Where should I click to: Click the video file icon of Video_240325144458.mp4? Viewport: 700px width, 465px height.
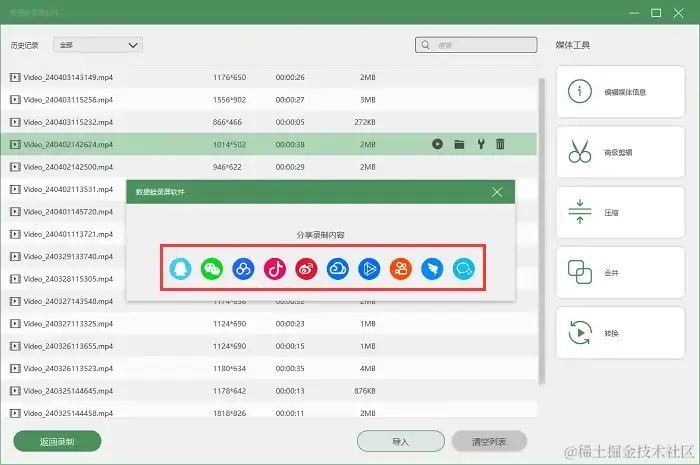15,413
